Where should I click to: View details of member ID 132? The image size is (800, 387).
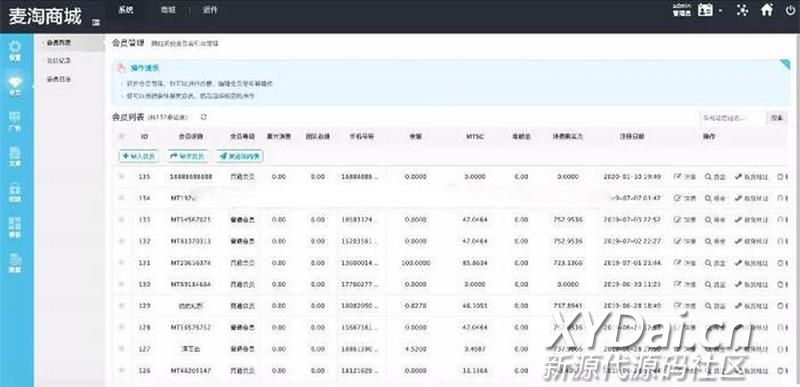pos(715,241)
